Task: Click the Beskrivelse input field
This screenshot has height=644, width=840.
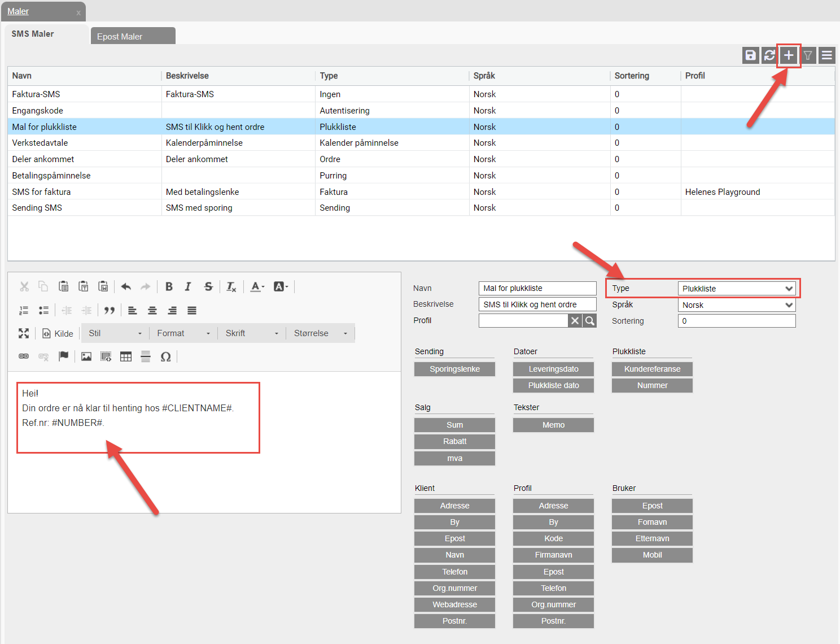Action: 537,304
